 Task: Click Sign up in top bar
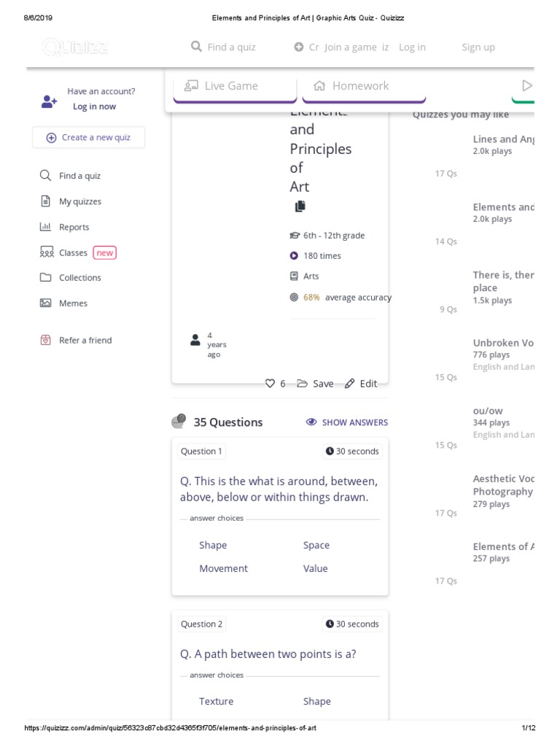(x=478, y=47)
